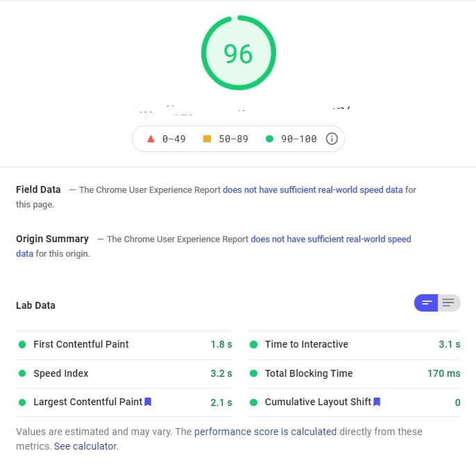Open the See calculator link

click(86, 446)
